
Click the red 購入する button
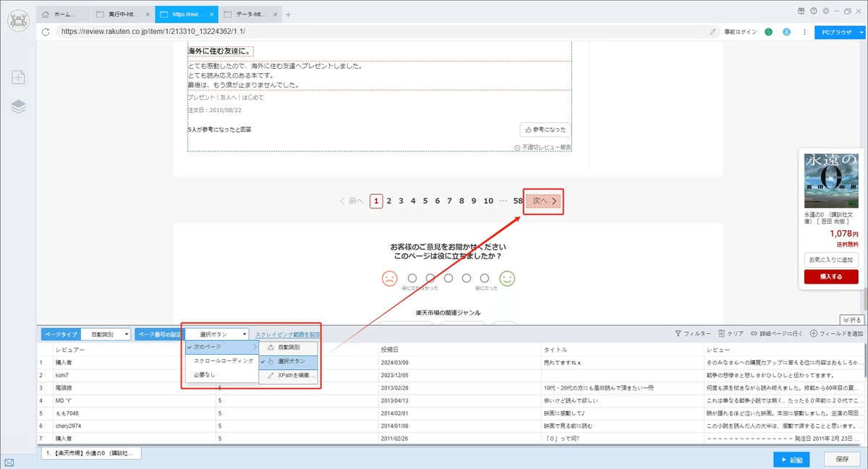pos(831,276)
